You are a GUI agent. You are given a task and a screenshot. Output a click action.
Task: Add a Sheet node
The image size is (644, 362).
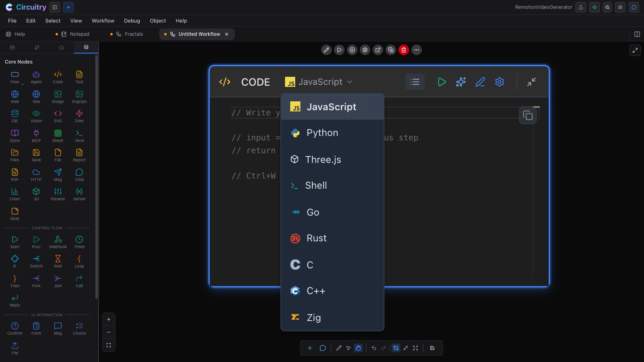58,136
